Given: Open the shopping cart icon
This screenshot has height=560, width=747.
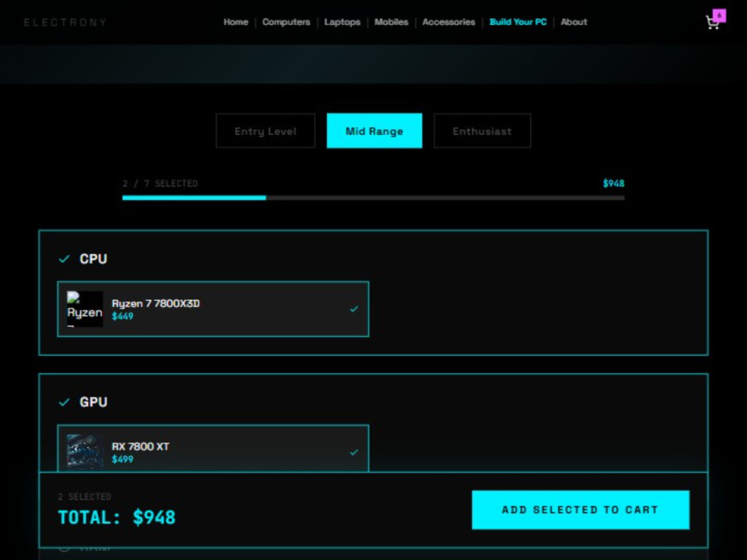Looking at the screenshot, I should point(712,22).
